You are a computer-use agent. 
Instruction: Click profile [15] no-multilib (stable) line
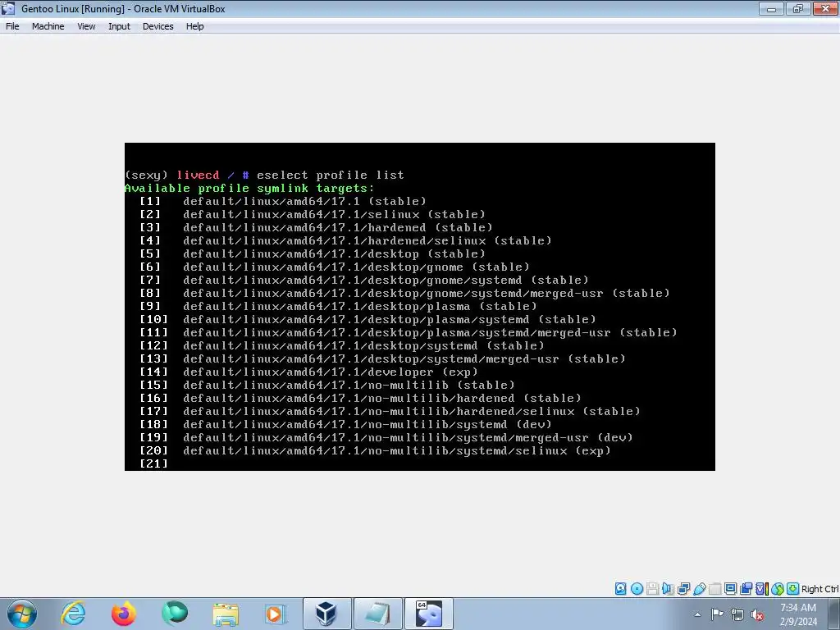[x=327, y=386]
